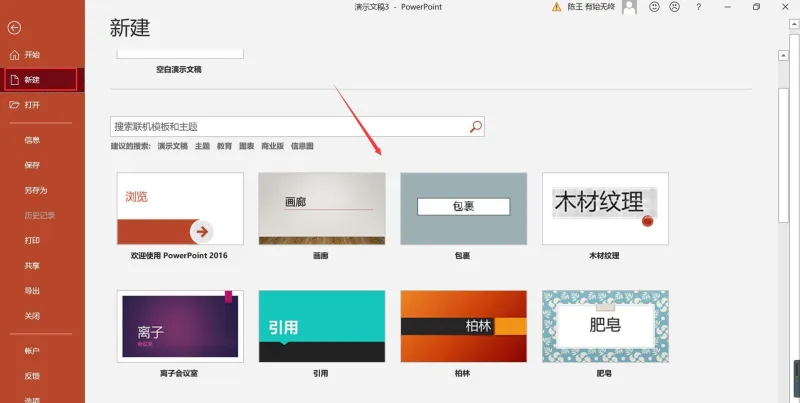Click the 木材纹理 caption label
The image size is (800, 403).
pos(604,256)
